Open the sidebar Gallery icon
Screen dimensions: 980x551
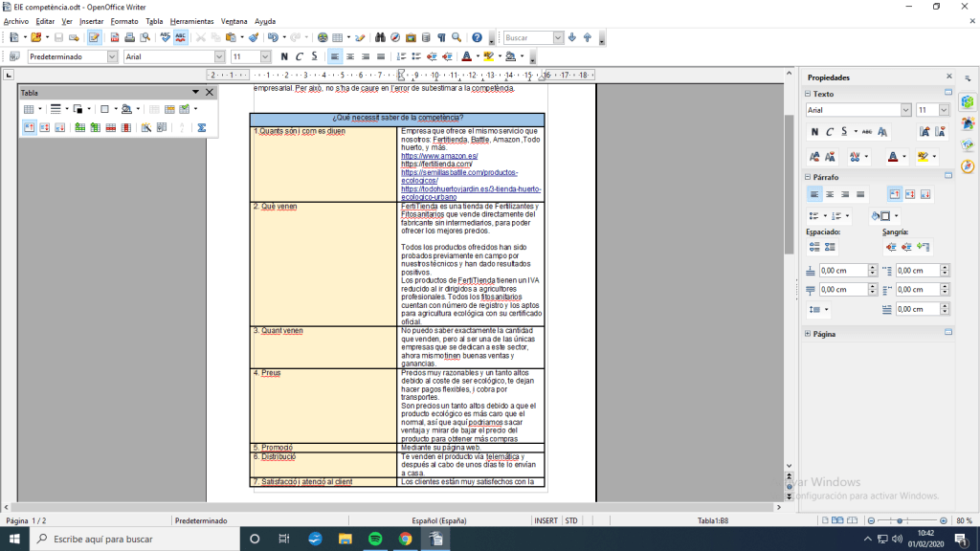coord(968,144)
